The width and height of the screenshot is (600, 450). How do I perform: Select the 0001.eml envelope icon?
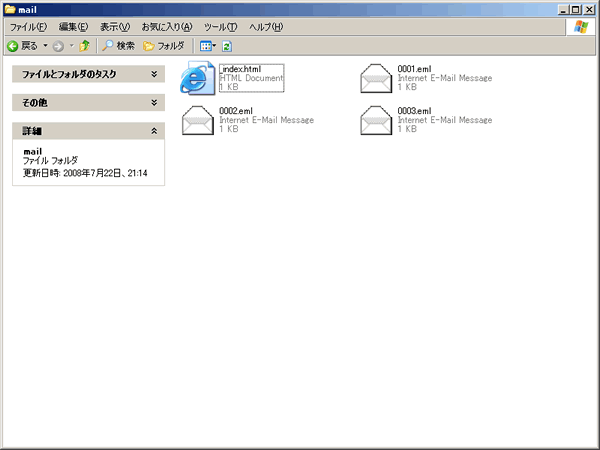(x=376, y=78)
